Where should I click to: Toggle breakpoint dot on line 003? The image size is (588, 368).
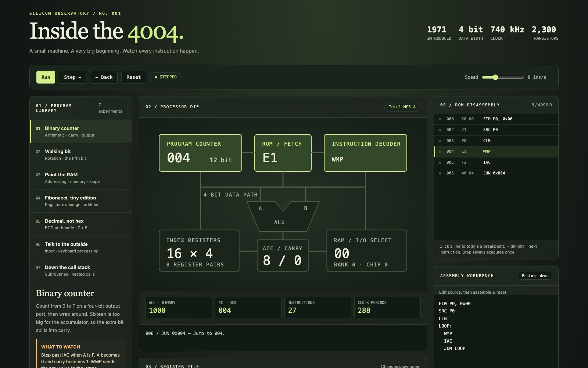pyautogui.click(x=440, y=141)
